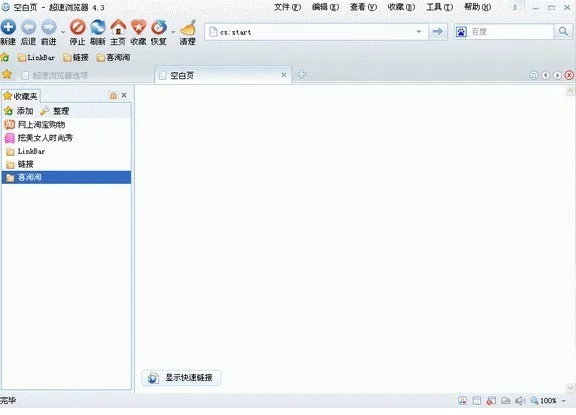Click the magnifier search button
Image resolution: width=576 pixels, height=415 pixels.
[x=563, y=32]
